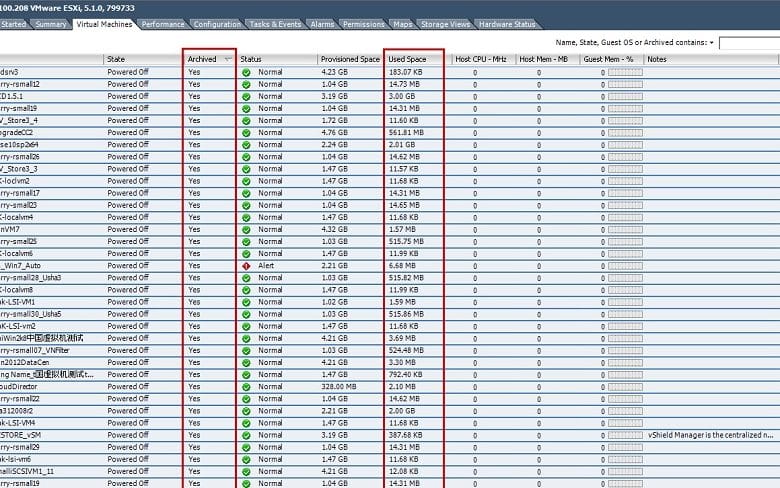This screenshot has width=780, height=488.
Task: Click the red Alert icon for _Win7_Auto
Action: click(x=246, y=266)
